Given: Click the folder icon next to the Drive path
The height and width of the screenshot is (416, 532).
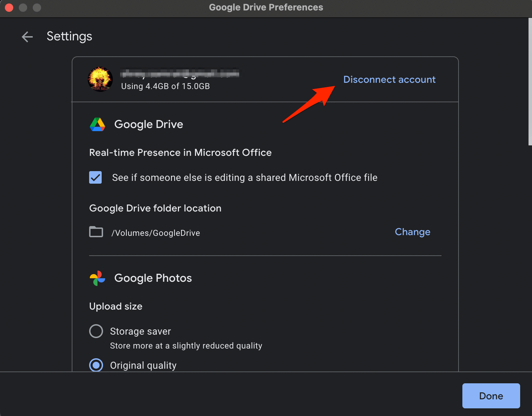Looking at the screenshot, I should click(x=96, y=232).
